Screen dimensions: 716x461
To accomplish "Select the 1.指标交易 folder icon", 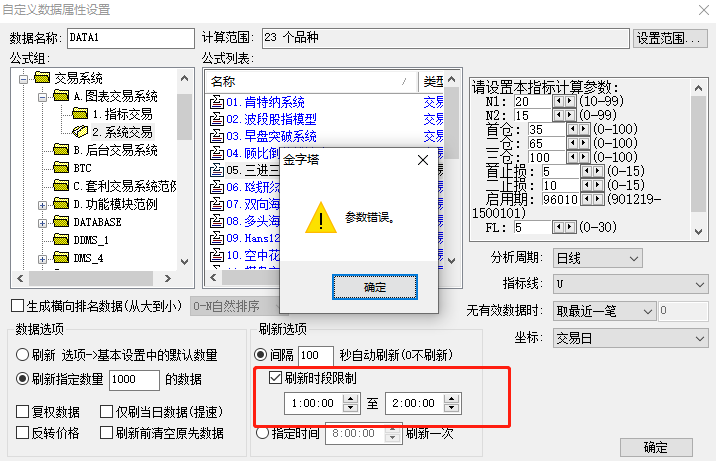I will click(80, 113).
